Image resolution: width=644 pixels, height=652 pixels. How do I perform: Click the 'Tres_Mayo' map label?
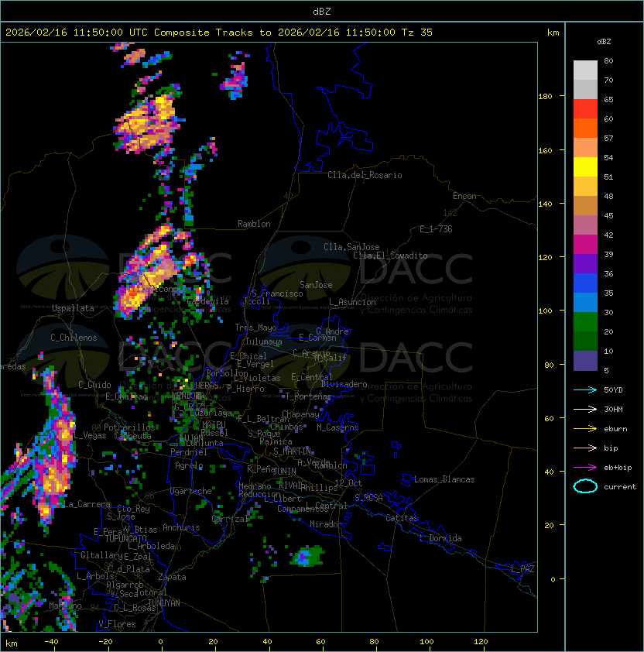click(x=255, y=328)
